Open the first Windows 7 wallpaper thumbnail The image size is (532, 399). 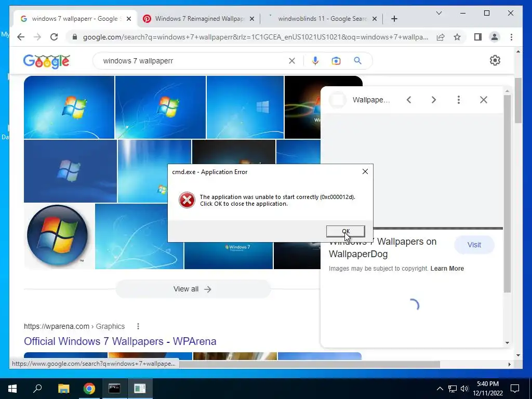click(69, 107)
